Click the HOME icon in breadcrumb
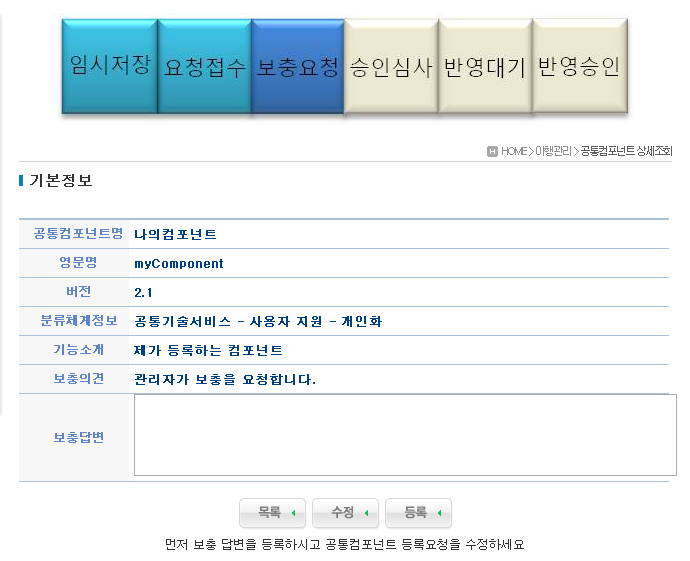Screen dimensions: 690x561 [x=492, y=151]
